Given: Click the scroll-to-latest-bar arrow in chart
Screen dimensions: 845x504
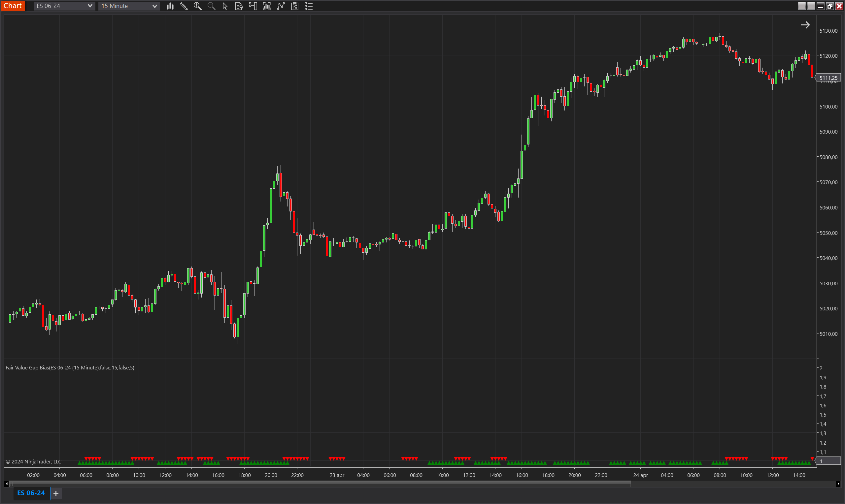Looking at the screenshot, I should pos(805,25).
